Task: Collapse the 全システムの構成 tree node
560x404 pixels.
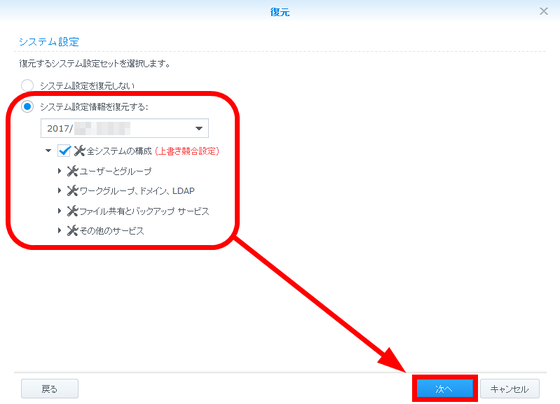Action: click(48, 151)
